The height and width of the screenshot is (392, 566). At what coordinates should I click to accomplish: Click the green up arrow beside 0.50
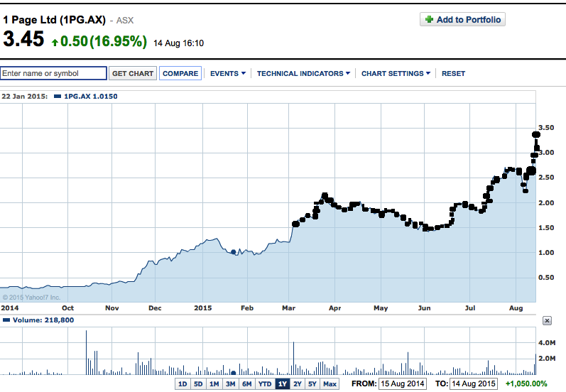(55, 43)
